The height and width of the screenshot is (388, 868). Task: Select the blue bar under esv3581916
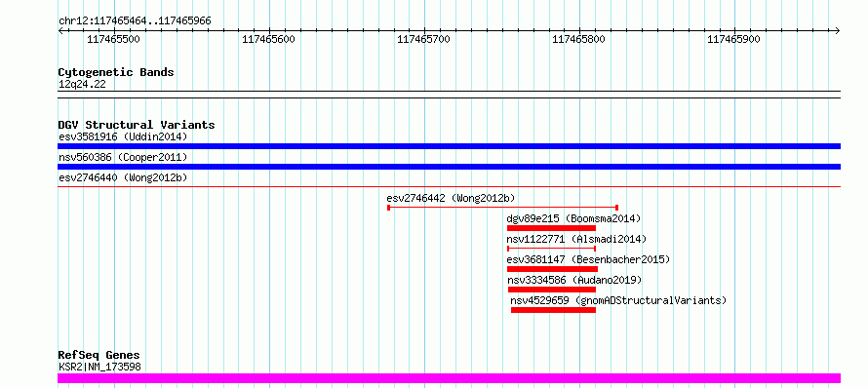[x=449, y=146]
